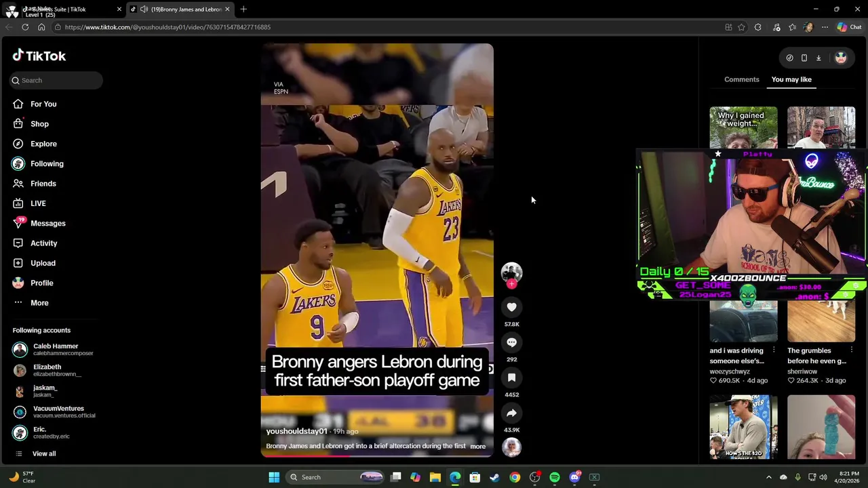Share the video with the arrow icon
The height and width of the screenshot is (488, 868).
tap(511, 413)
